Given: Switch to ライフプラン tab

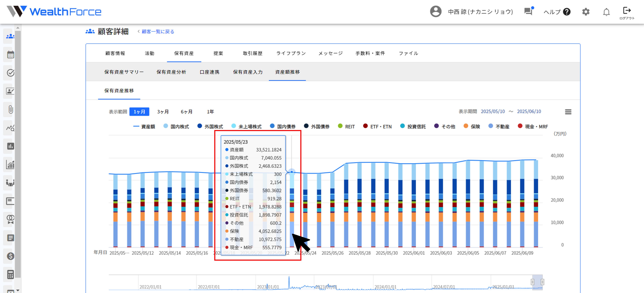Looking at the screenshot, I should pyautogui.click(x=291, y=53).
